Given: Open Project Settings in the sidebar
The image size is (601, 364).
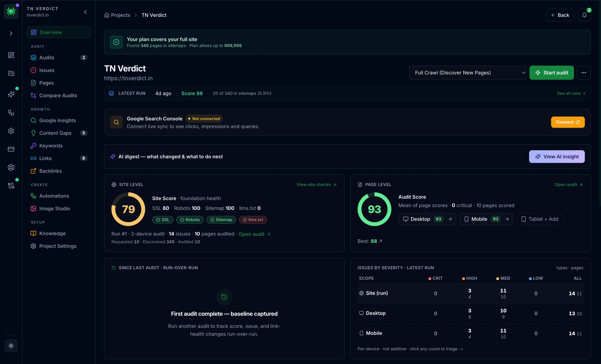Looking at the screenshot, I should tap(59, 246).
